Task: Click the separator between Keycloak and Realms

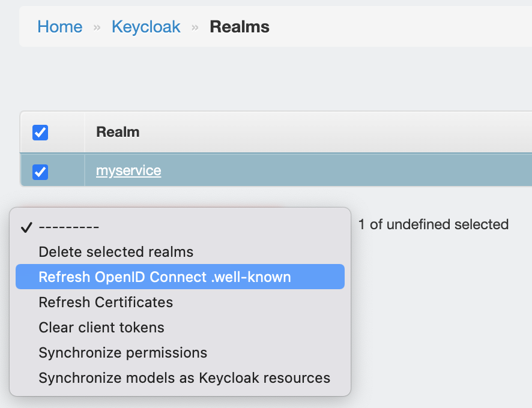Action: click(x=195, y=28)
